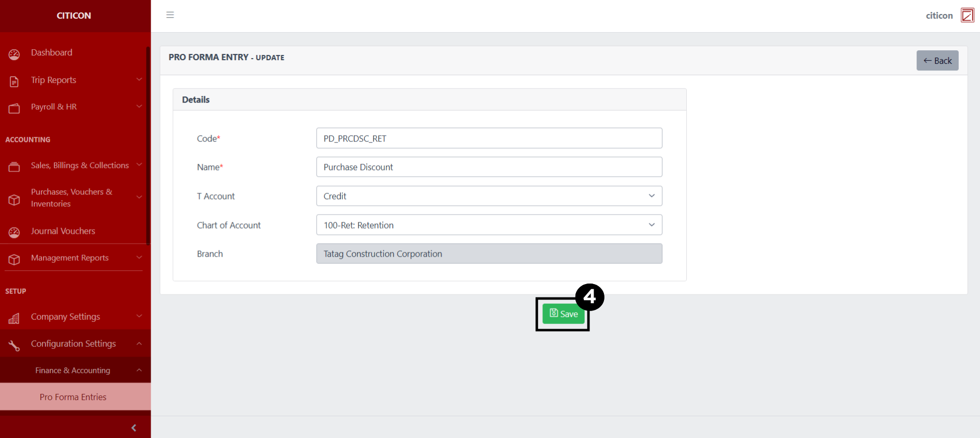Collapse the Configuration Settings chevron

(139, 343)
